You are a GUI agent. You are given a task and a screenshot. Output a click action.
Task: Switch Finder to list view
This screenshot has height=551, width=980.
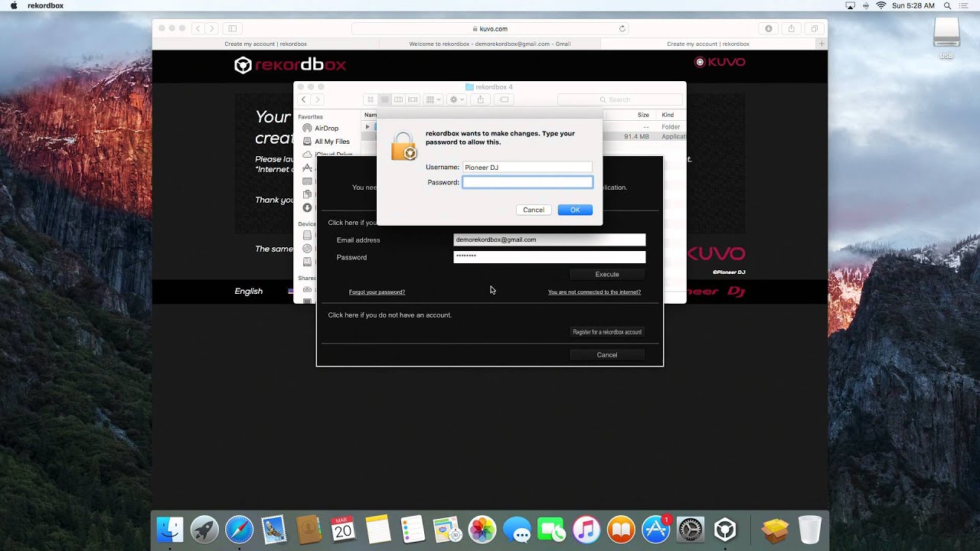point(385,99)
